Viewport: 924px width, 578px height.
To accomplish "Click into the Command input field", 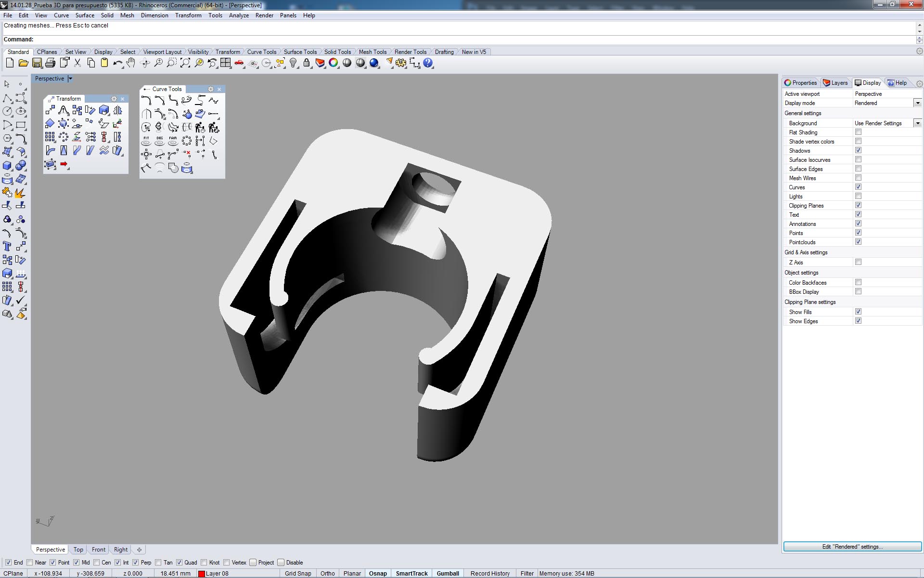I will [474, 39].
